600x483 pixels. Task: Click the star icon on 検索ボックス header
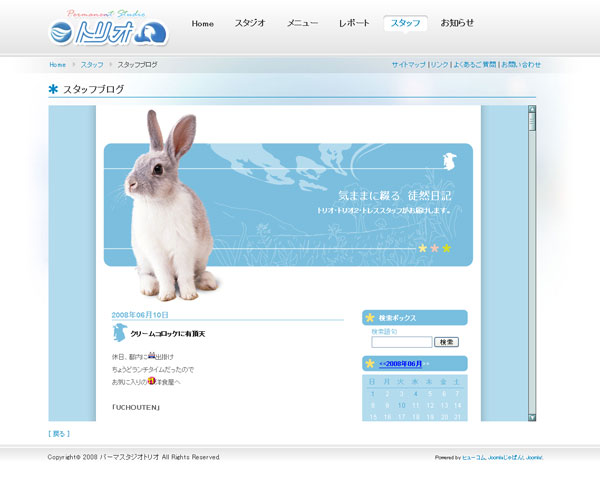tap(370, 318)
